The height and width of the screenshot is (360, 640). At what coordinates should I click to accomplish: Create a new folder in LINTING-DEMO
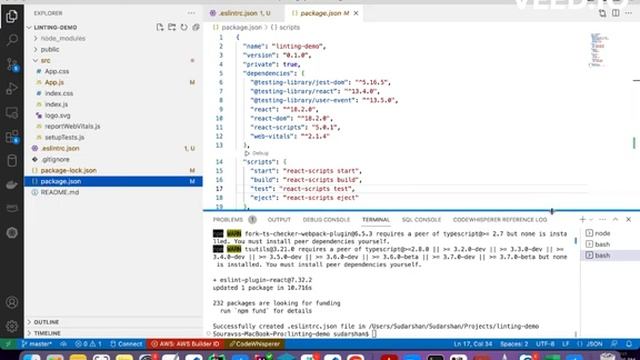172,27
